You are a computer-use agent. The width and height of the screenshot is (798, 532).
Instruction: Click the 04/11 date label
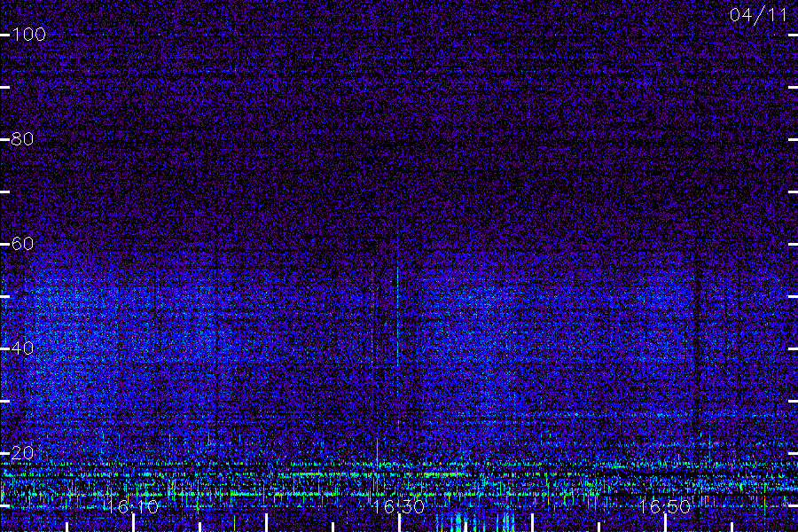pos(758,15)
